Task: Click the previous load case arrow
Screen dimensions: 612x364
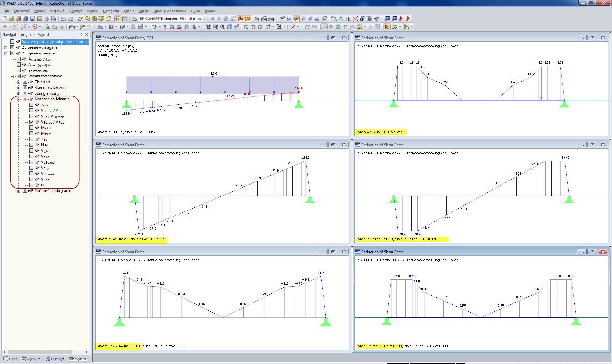Action: [212, 18]
